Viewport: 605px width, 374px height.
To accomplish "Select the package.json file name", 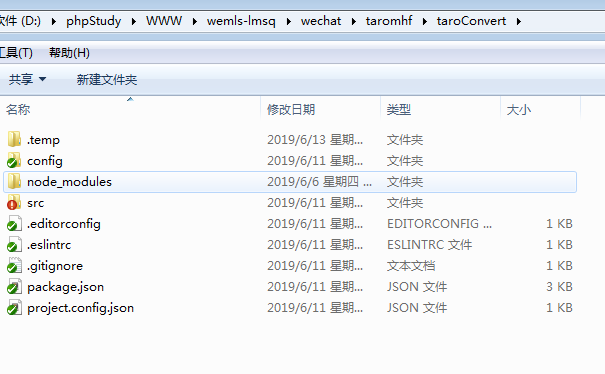I will coord(66,287).
